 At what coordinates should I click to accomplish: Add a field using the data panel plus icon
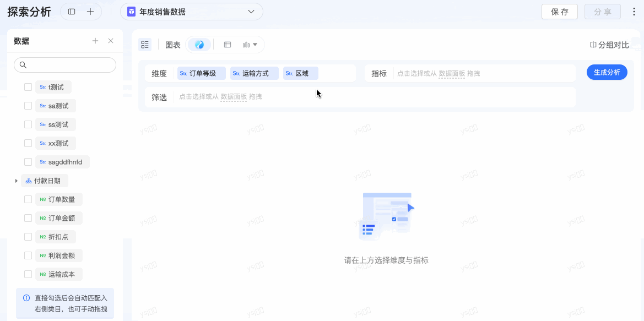[x=95, y=41]
